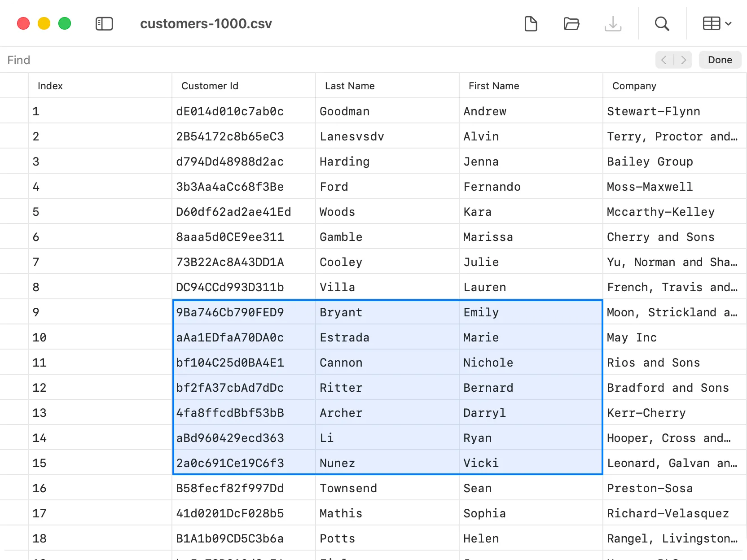Select the Cooley cell

(387, 262)
